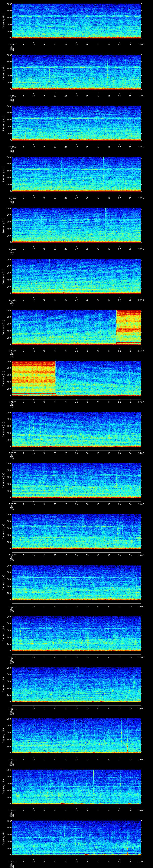The width and height of the screenshot is (153, 868).
Task: Open the spectrogram panel starting at 0:15:00
Action: click(76, 72)
